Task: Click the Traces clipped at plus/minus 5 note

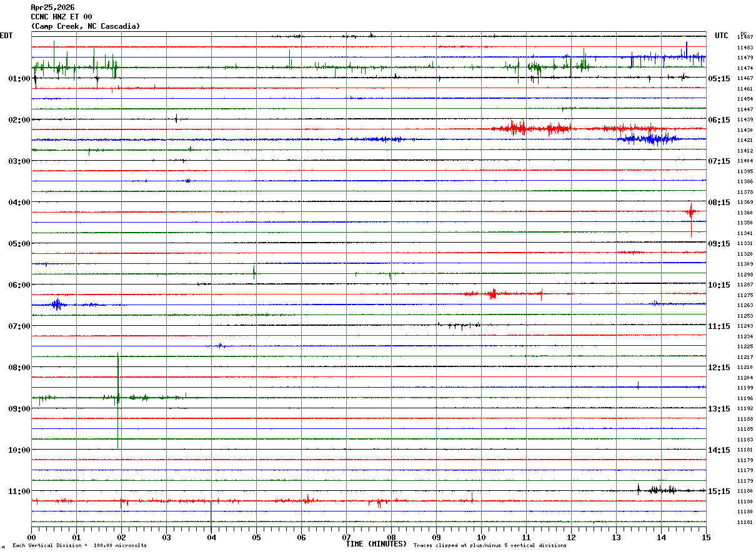Action: point(490,546)
